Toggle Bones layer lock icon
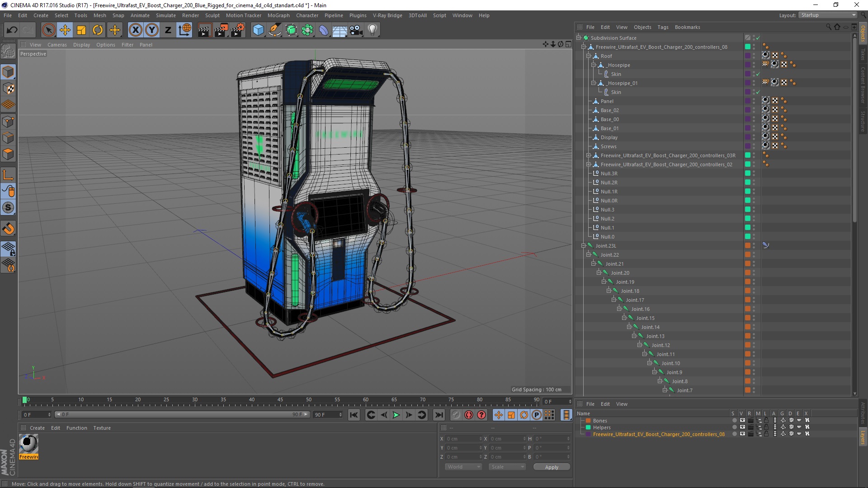868x488 pixels. pos(766,420)
